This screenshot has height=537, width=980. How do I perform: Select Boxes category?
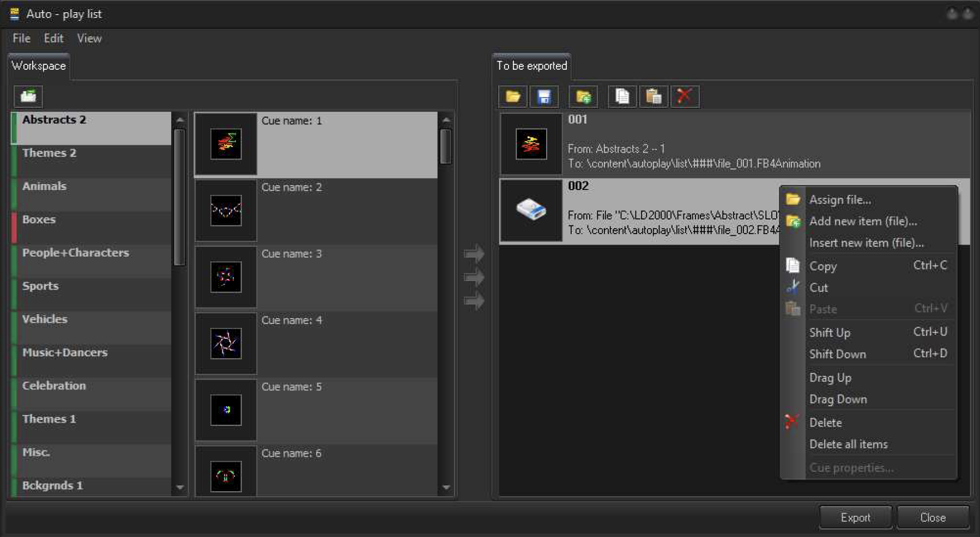tap(91, 228)
